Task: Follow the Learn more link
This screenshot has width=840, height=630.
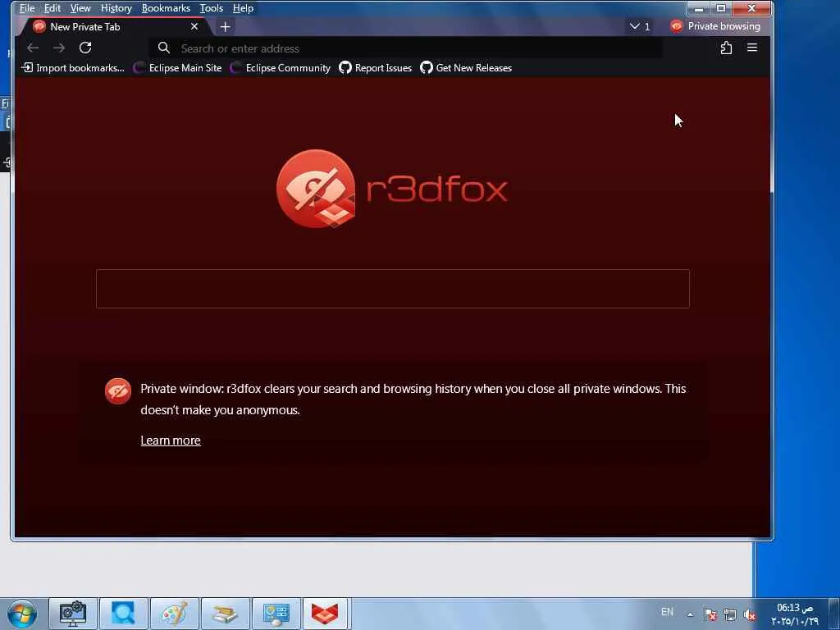Action: (x=171, y=441)
